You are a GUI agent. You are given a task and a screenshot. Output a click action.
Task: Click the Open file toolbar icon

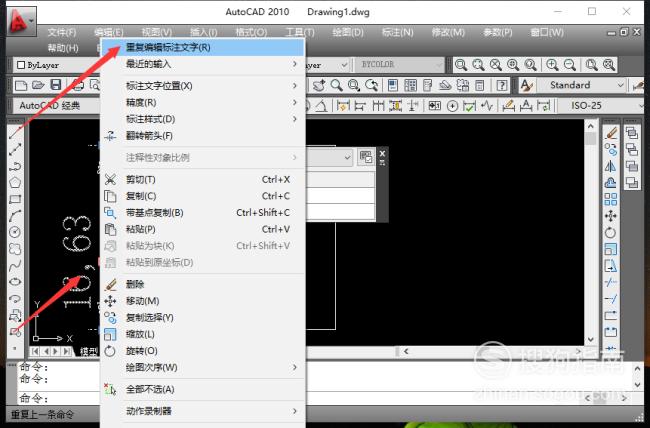tap(38, 85)
